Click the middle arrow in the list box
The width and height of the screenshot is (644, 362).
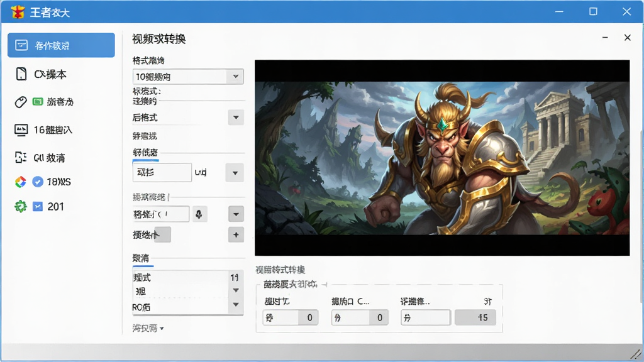(x=236, y=290)
